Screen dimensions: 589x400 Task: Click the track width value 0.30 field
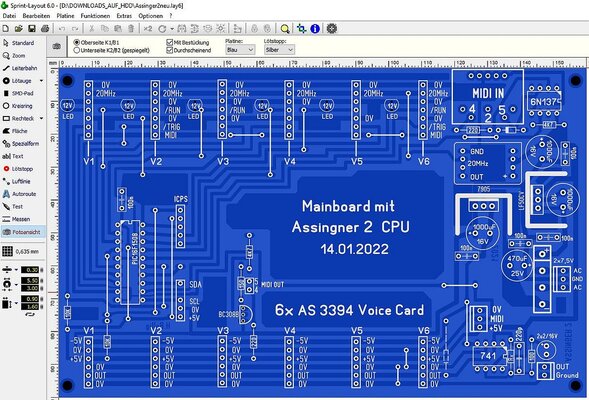coord(30,270)
